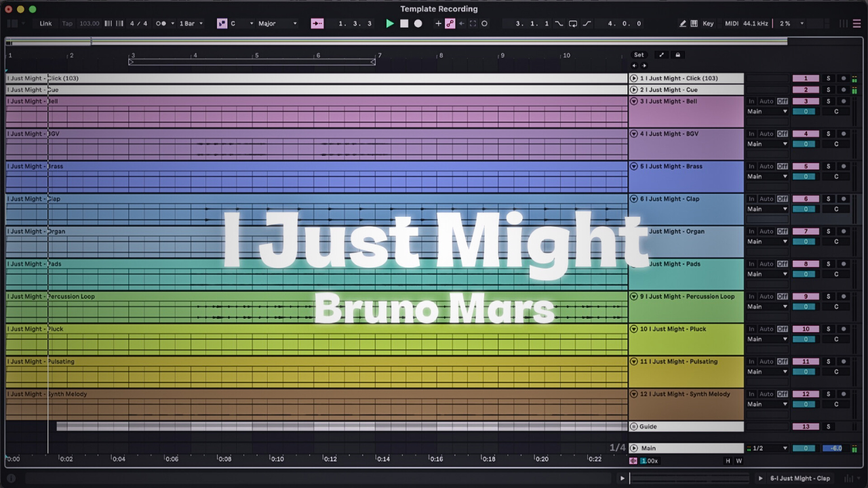Click the Link button
The width and height of the screenshot is (868, 488).
click(45, 24)
